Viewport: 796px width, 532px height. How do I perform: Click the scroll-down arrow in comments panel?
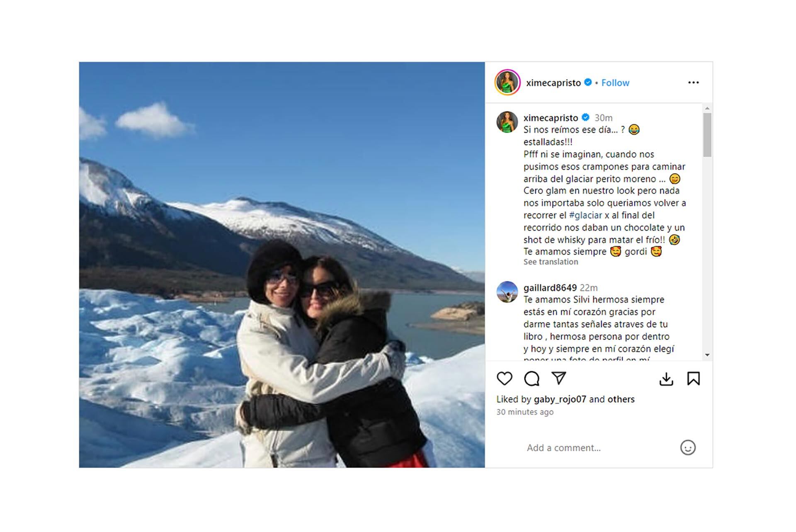point(707,355)
